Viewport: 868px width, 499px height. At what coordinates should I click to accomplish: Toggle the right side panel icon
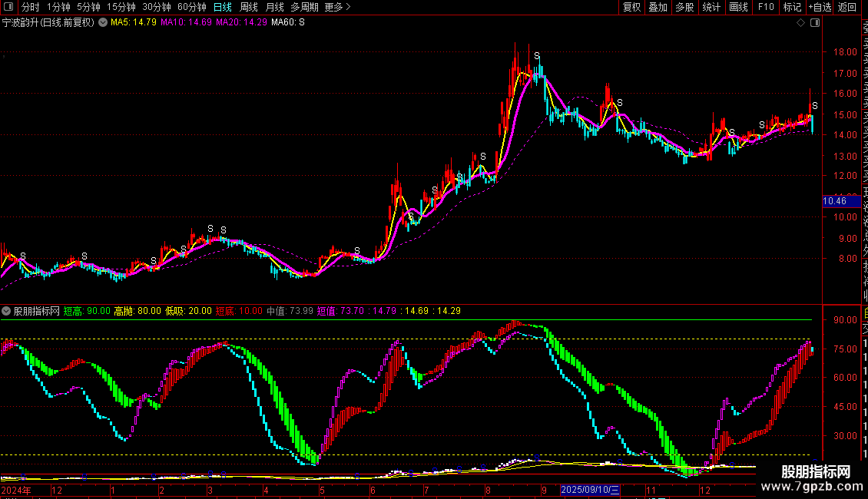pos(814,23)
